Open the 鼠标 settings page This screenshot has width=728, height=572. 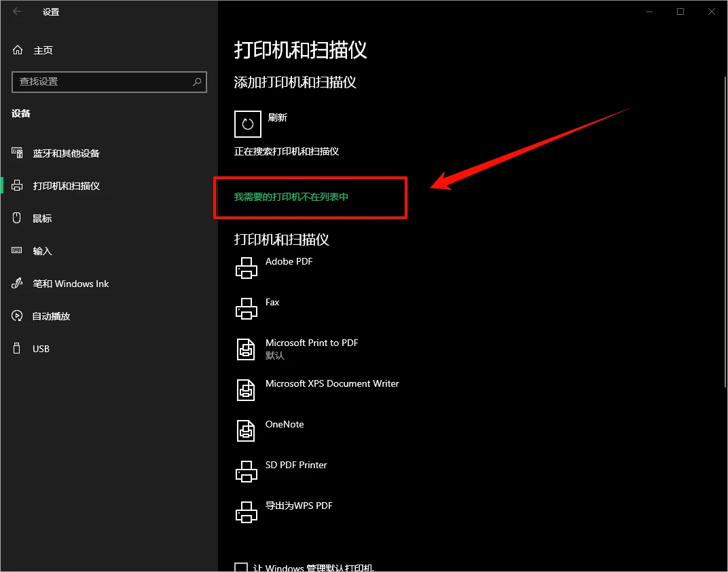(42, 218)
